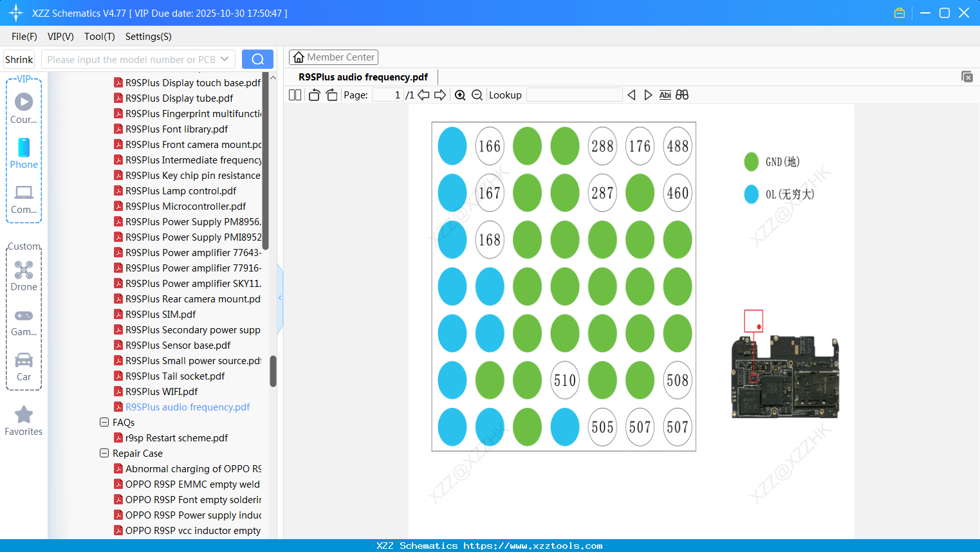Jump to next lookup result

coord(648,95)
